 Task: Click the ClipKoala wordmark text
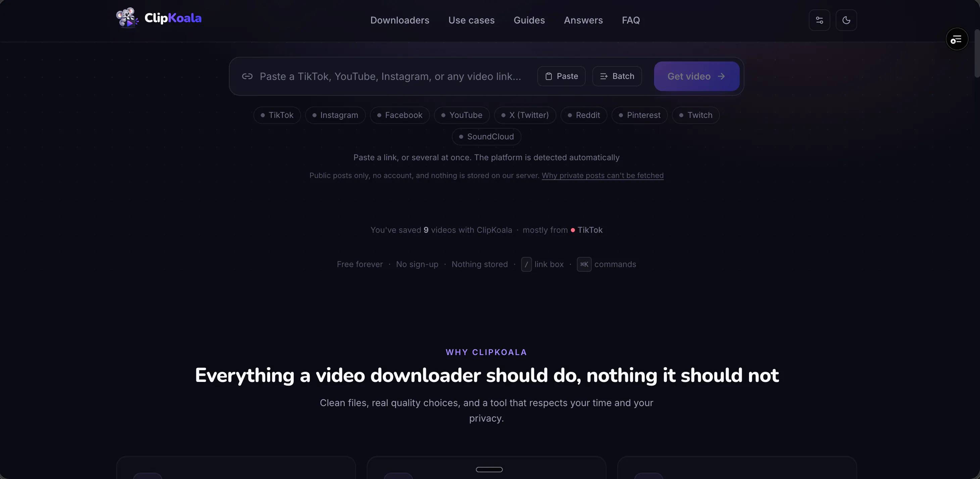173,18
